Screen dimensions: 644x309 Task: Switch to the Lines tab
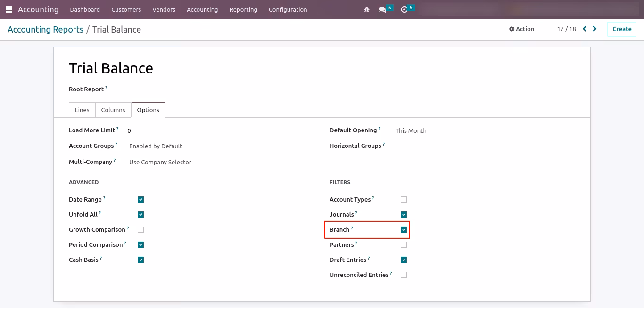tap(82, 110)
